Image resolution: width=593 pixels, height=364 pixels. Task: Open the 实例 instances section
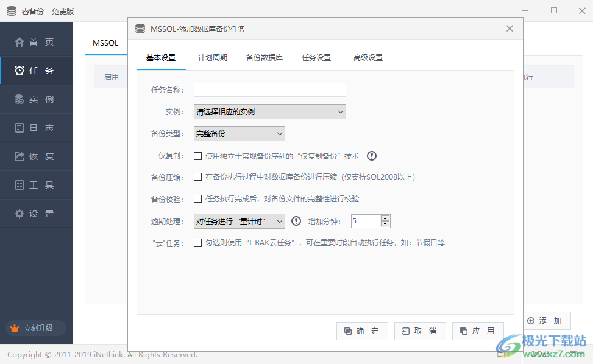[36, 99]
